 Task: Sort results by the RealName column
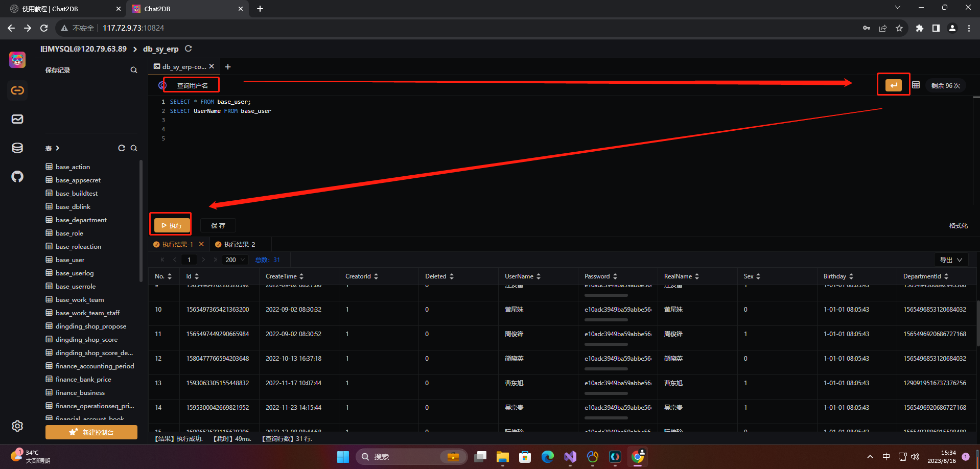pos(697,276)
